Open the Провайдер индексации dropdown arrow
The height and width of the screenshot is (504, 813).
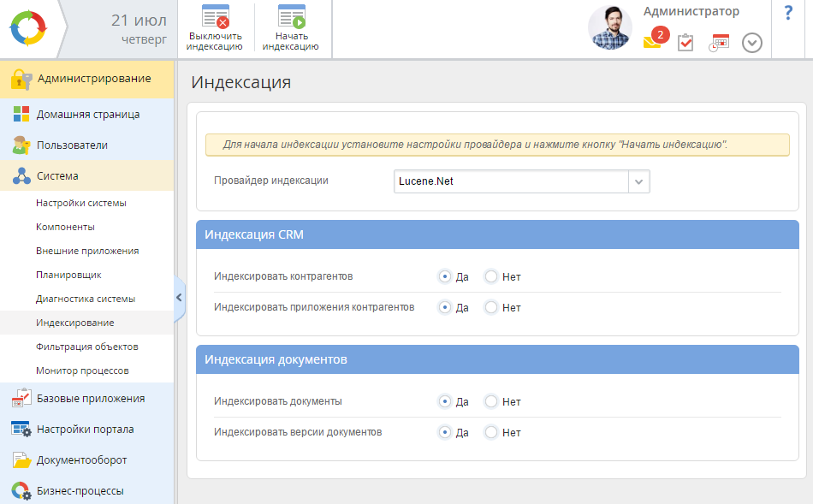(x=639, y=181)
